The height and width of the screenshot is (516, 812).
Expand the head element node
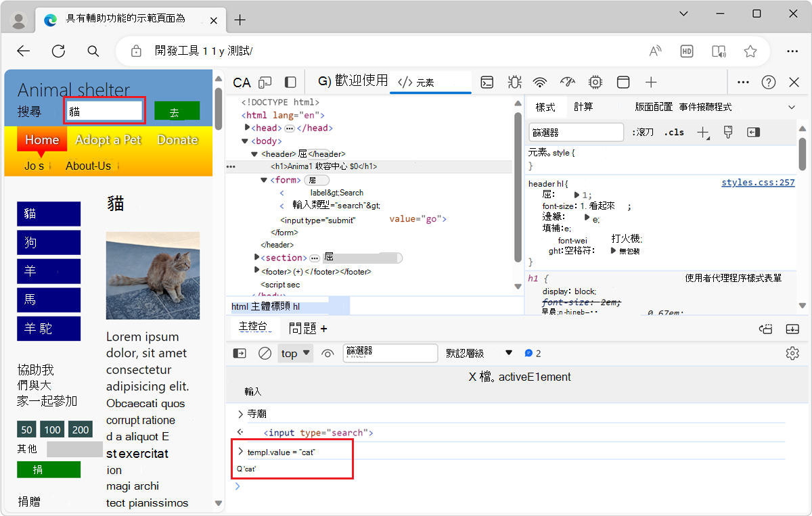tap(247, 128)
